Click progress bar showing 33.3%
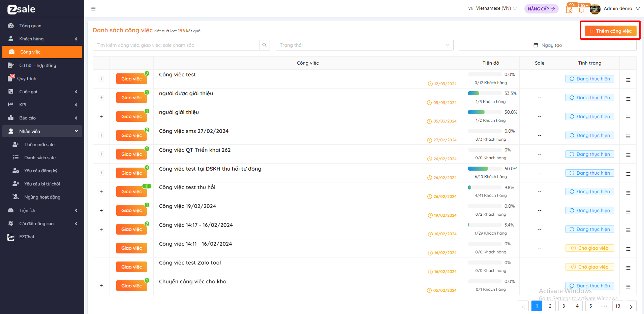 tap(485, 93)
